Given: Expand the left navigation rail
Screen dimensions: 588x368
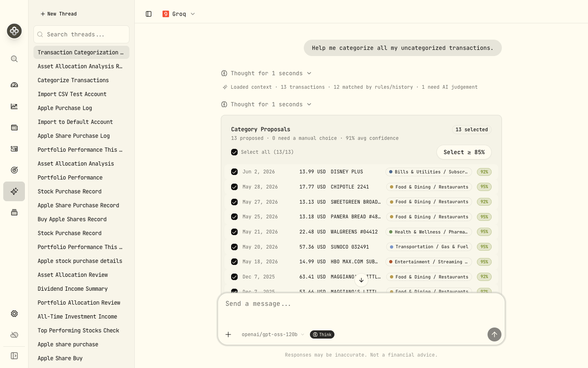Looking at the screenshot, I should tap(14, 356).
